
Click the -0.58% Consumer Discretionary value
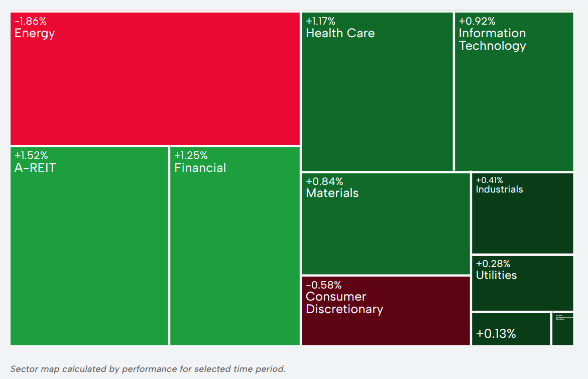point(323,285)
